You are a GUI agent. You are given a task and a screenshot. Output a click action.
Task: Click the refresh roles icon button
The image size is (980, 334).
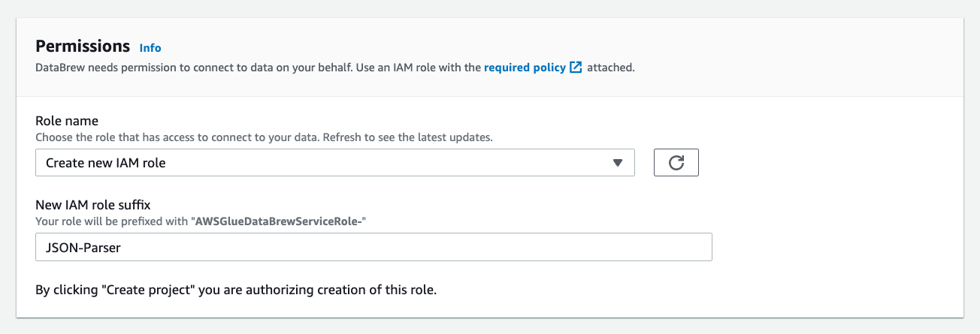point(676,163)
